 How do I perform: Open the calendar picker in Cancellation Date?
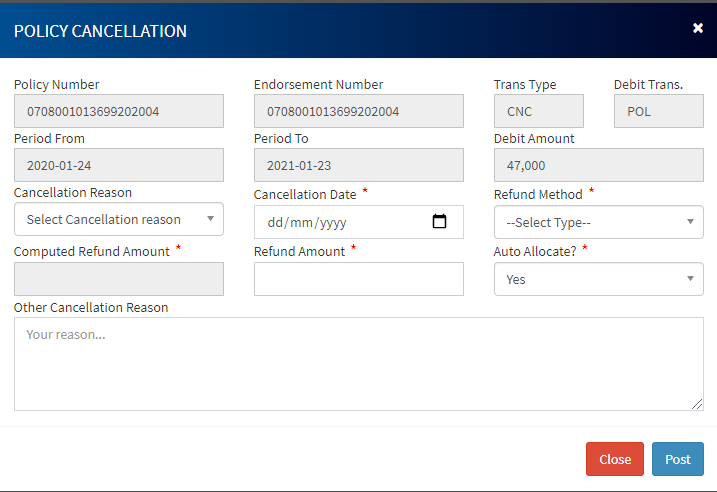[439, 222]
